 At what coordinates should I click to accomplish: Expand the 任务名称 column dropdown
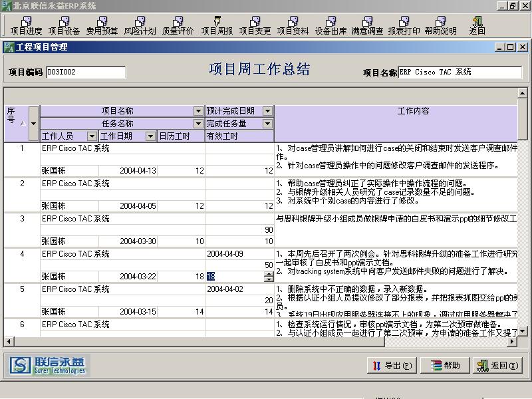[198, 124]
